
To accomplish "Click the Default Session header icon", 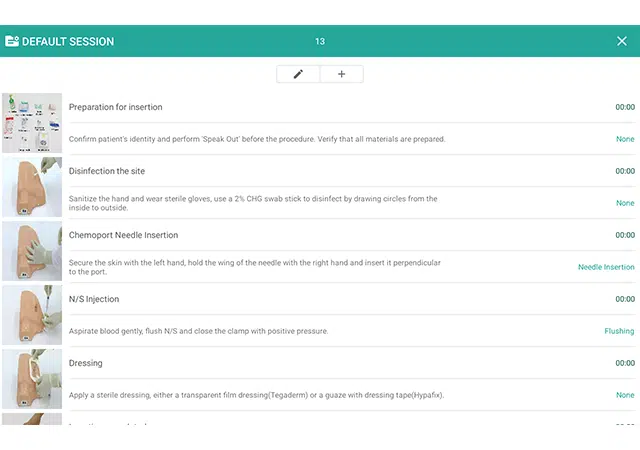I will tap(12, 41).
